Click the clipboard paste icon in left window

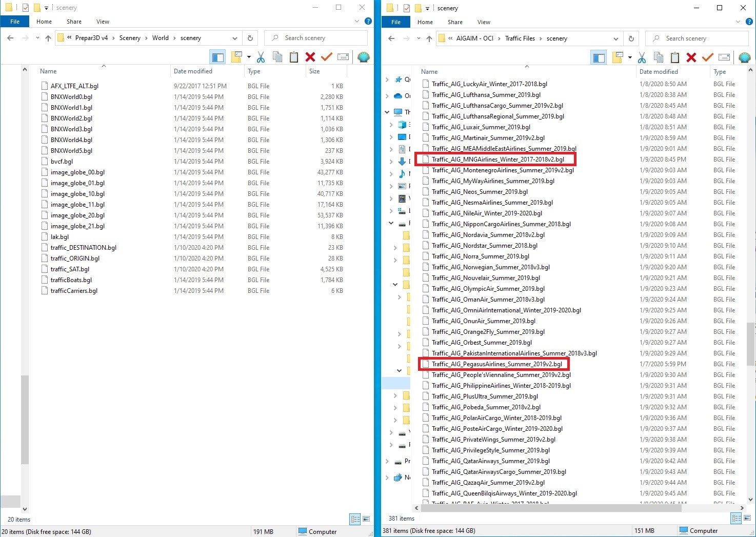(x=294, y=57)
